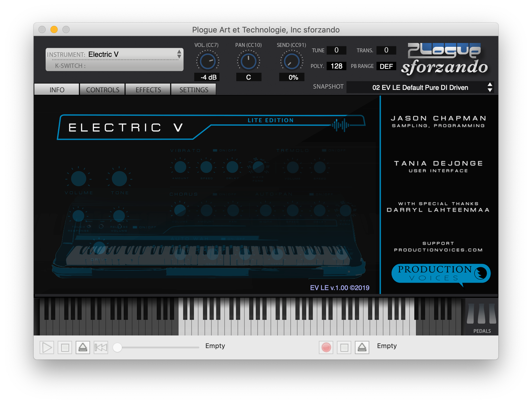The height and width of the screenshot is (404, 532).
Task: Click the K-SWITCH field
Action: [x=114, y=66]
